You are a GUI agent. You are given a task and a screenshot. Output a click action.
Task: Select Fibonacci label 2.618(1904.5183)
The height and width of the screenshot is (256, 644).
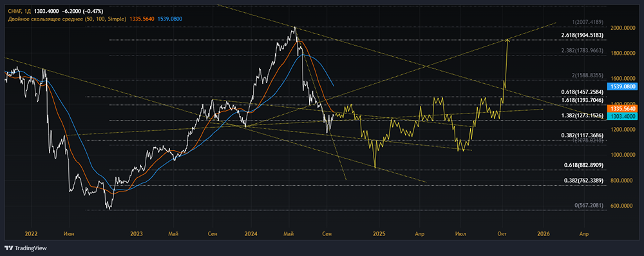[x=582, y=35]
